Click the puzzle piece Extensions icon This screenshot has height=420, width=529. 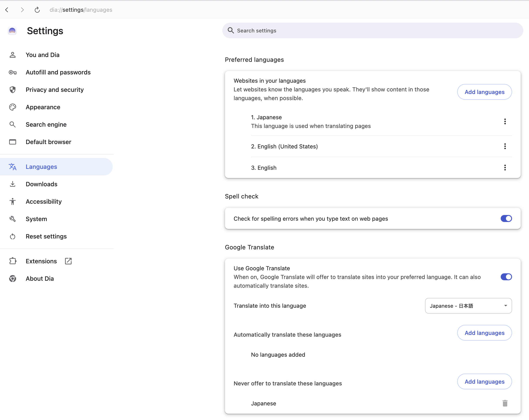click(x=13, y=261)
